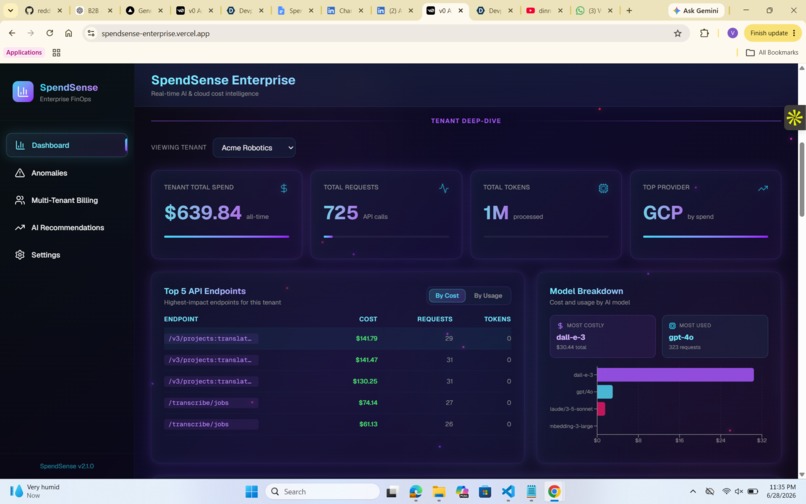Click the activity pulse icon on Total Requests card
Viewport: 806px width, 504px height.
point(444,188)
